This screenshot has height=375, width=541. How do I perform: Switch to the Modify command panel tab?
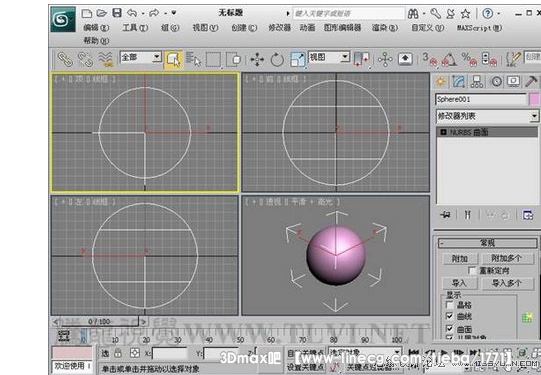coord(459,81)
